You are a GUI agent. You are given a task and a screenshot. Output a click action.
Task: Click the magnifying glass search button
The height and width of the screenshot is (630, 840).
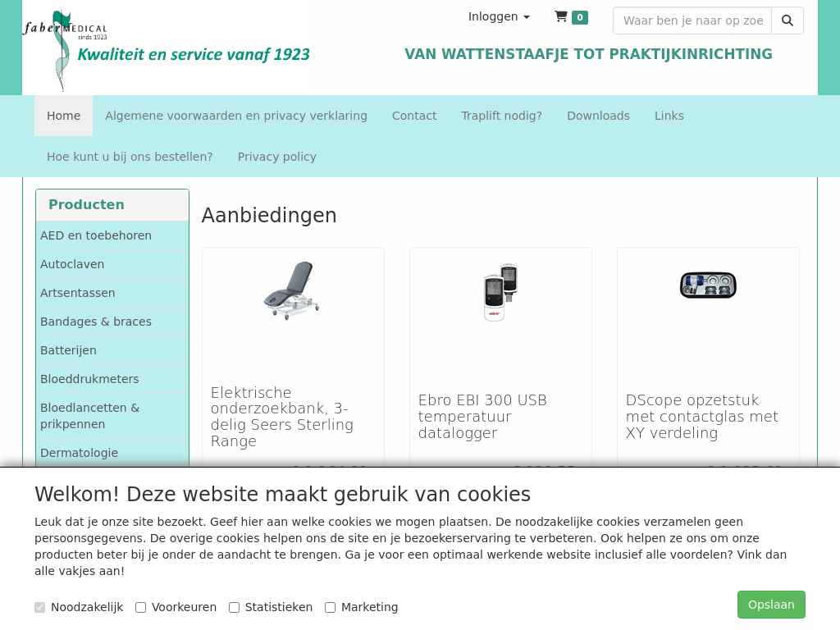pyautogui.click(x=787, y=21)
